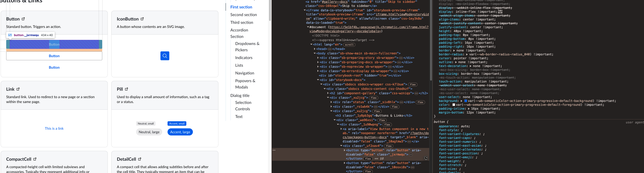The width and height of the screenshot is (644, 173).
Task: Collapse the body sb-show-main element
Action: tap(315, 53)
